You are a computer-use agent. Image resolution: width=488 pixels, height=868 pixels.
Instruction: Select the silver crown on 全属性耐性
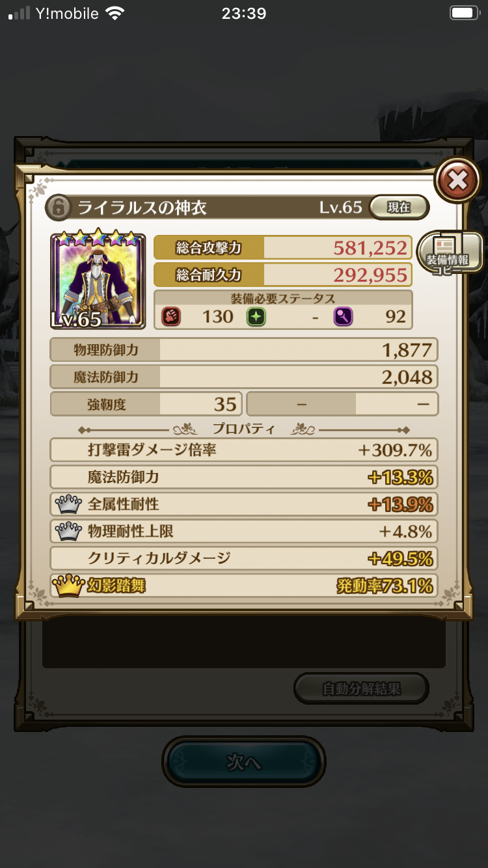tap(67, 504)
